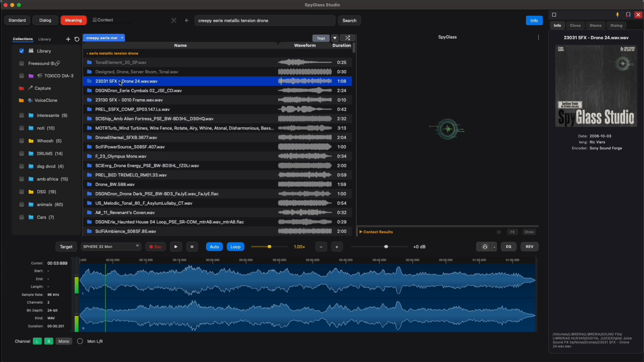Screen dimensions: 644x362
Task: Click the small circle indicator near FX
Action: [499, 232]
